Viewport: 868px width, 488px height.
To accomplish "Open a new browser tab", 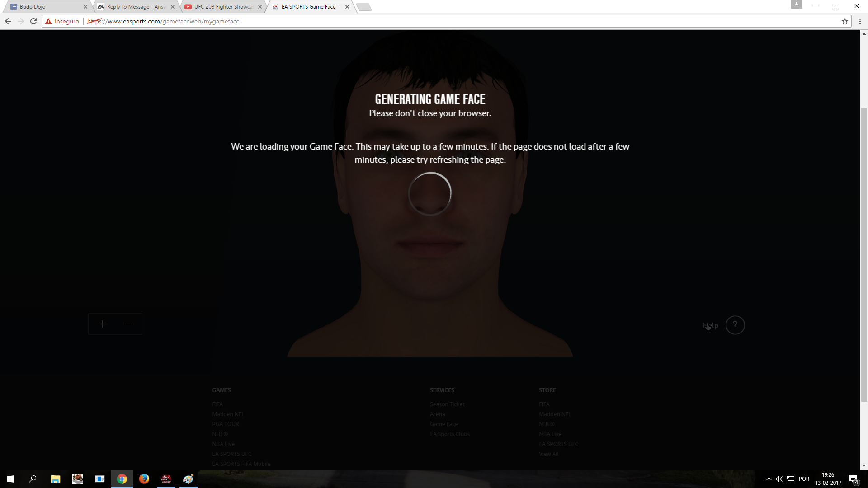I will (364, 7).
